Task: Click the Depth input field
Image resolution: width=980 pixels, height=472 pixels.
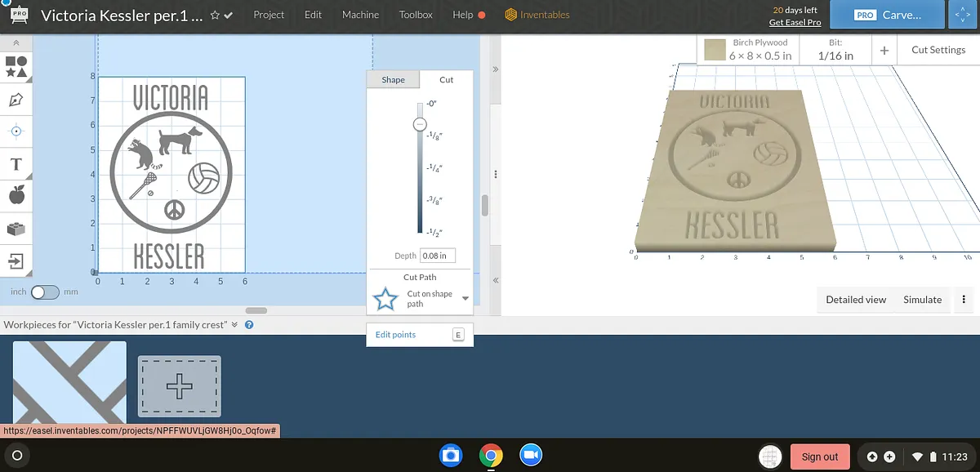Action: coord(438,256)
